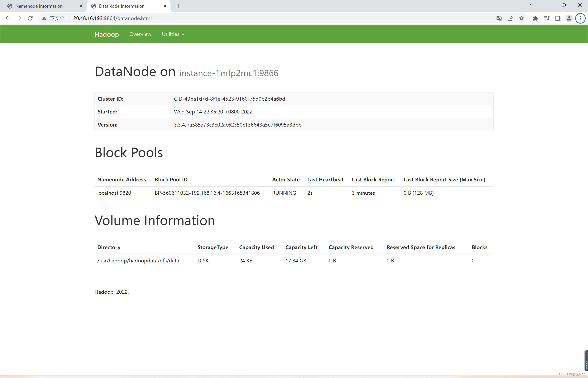
Task: Minimize the browser window
Action: [548, 5]
